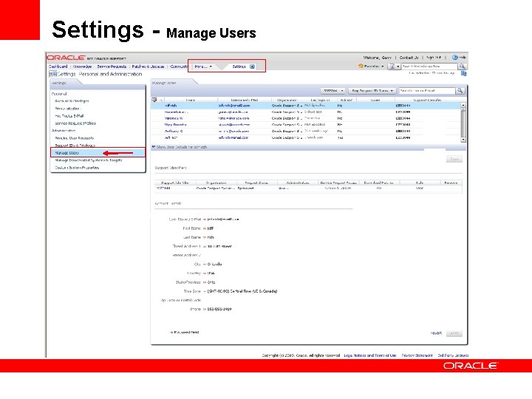
Task: Select the Settings tab
Action: (239, 66)
